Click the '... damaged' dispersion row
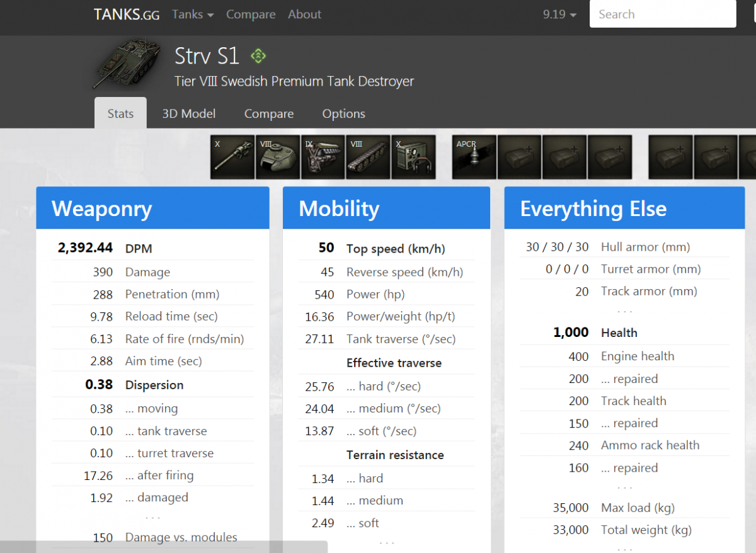Screen dimensions: 756x553 click(152, 498)
